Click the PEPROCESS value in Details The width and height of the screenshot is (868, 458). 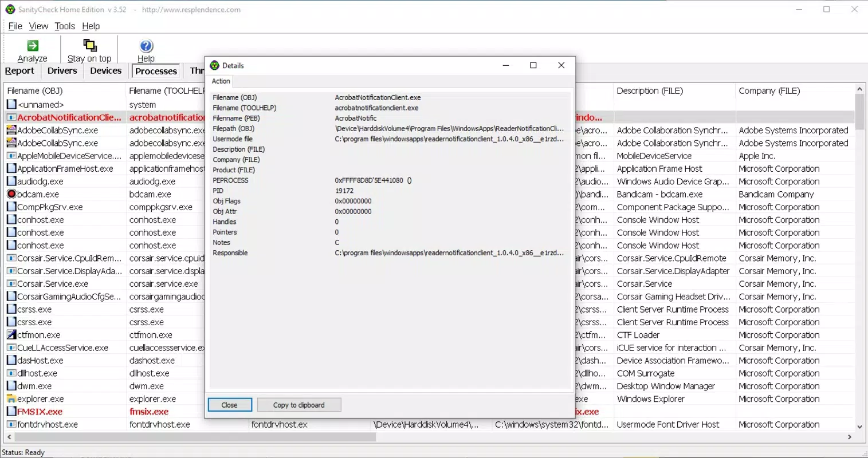click(373, 180)
